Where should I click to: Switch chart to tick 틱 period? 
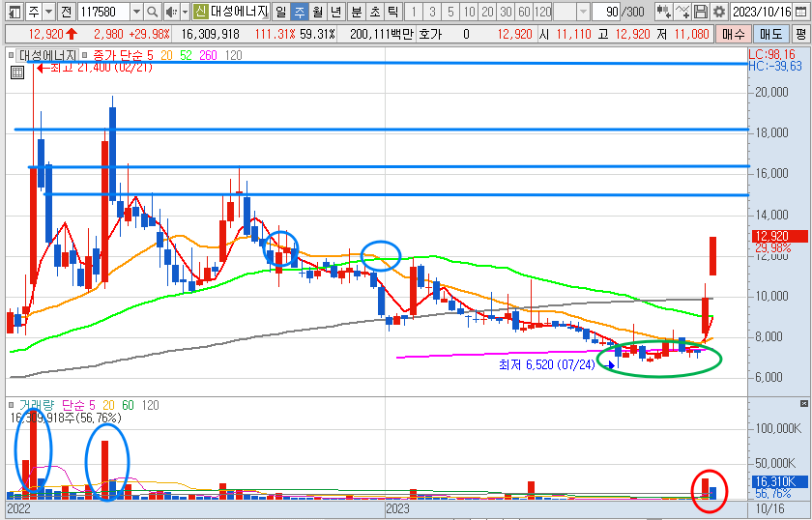point(393,11)
